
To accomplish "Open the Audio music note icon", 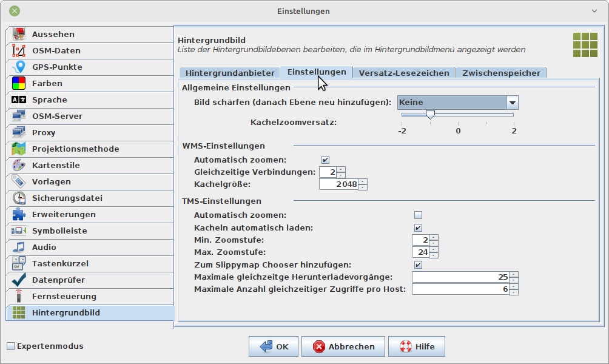I will (x=19, y=248).
